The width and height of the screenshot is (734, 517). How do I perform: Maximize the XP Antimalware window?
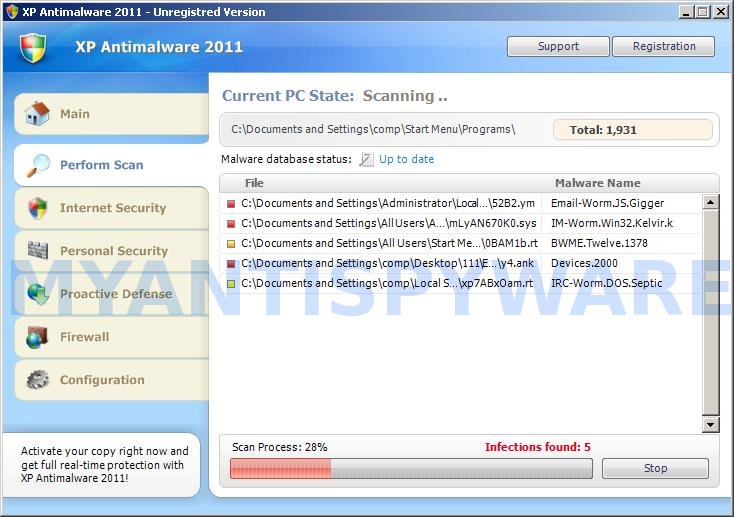click(x=703, y=12)
